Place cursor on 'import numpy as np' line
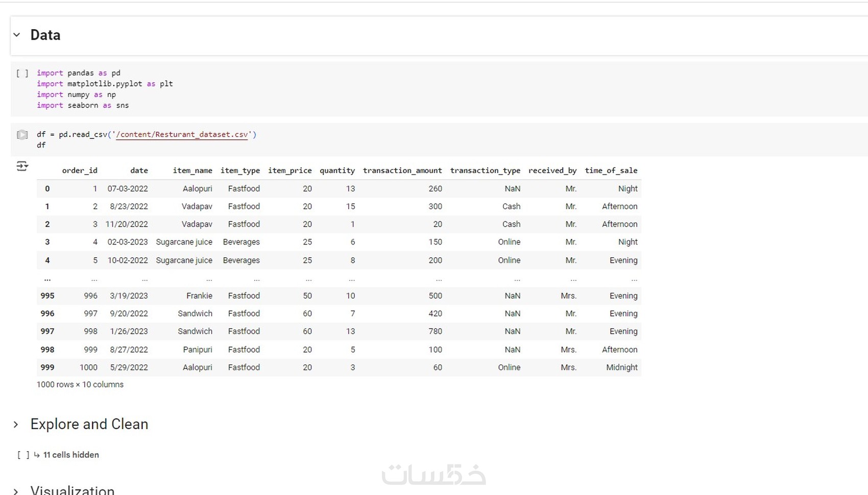Screen dimensions: 868x495 77,94
